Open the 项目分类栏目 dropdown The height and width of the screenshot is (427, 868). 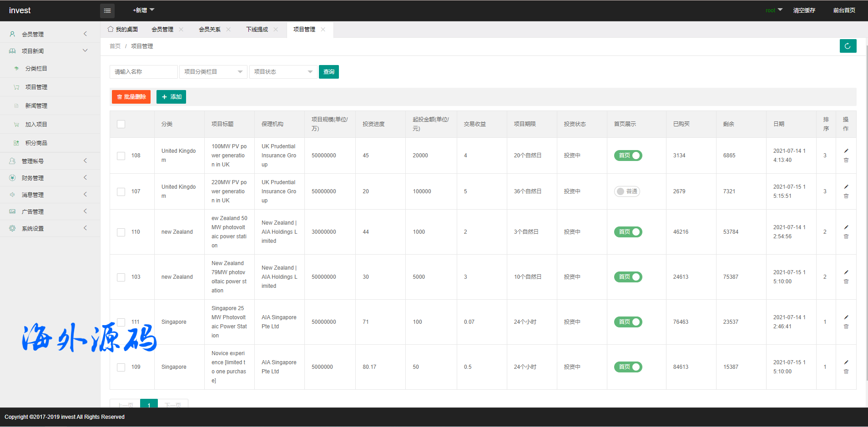[213, 72]
